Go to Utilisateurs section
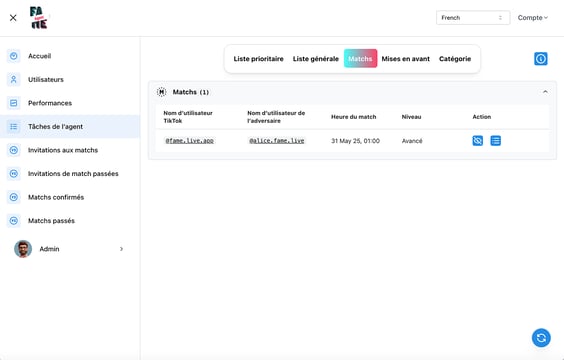This screenshot has height=360, width=564. 46,79
